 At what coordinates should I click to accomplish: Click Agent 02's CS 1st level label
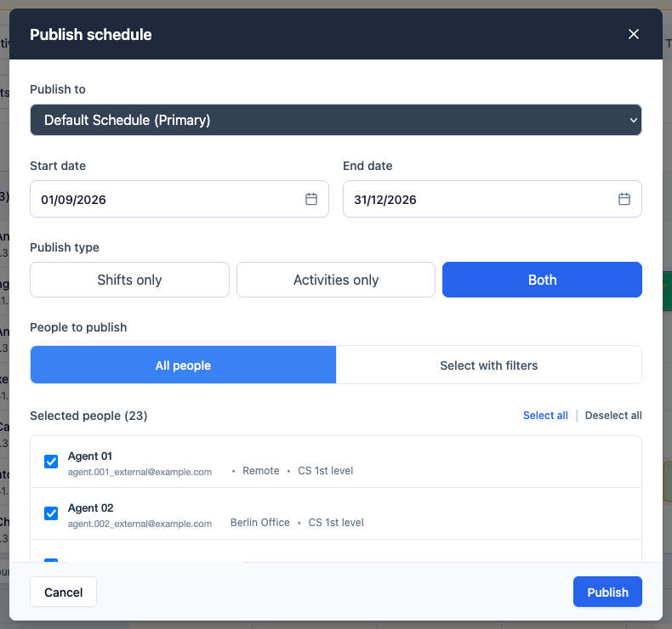click(336, 523)
